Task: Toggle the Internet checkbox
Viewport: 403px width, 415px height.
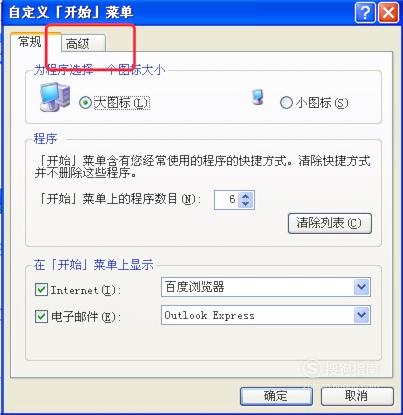Action: pyautogui.click(x=41, y=289)
